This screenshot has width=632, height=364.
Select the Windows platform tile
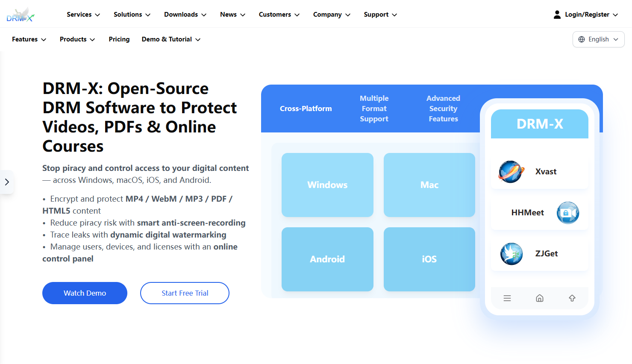[327, 185]
